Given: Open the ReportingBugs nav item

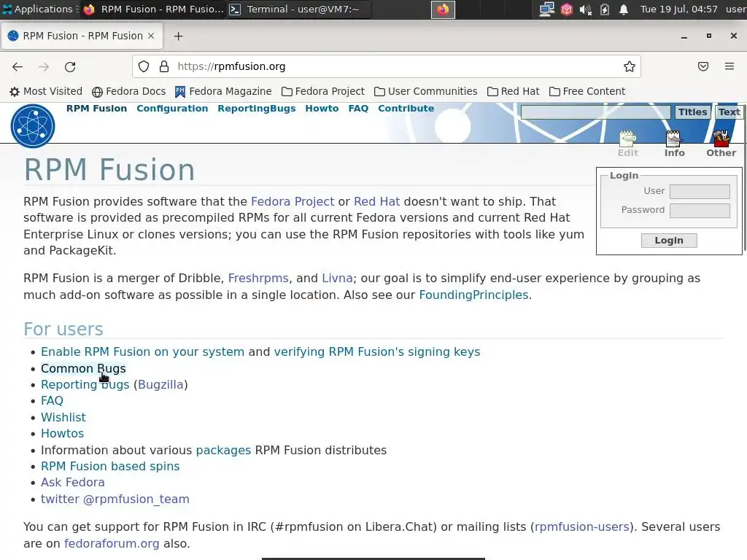Looking at the screenshot, I should click(x=257, y=109).
